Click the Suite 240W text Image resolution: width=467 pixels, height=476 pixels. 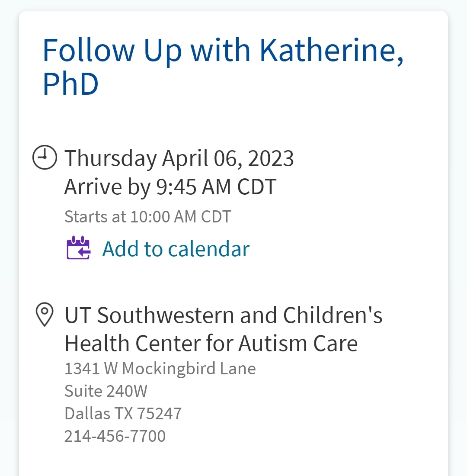pos(106,391)
